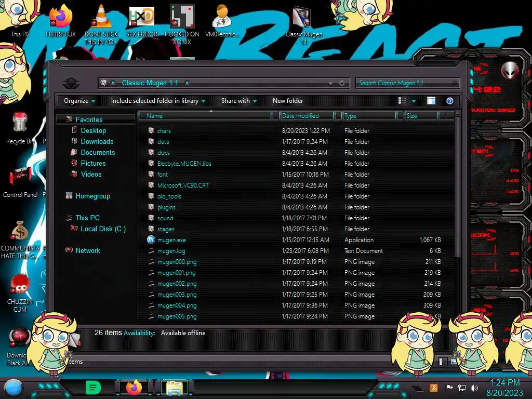Image resolution: width=532 pixels, height=399 pixels.
Task: Open the Control Panel desktop icon
Action: pyautogui.click(x=20, y=181)
